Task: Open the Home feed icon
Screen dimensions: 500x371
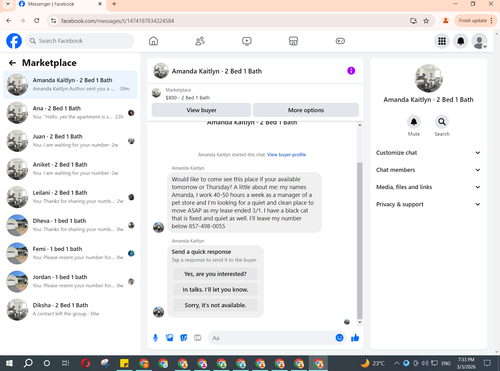Action: pyautogui.click(x=153, y=41)
